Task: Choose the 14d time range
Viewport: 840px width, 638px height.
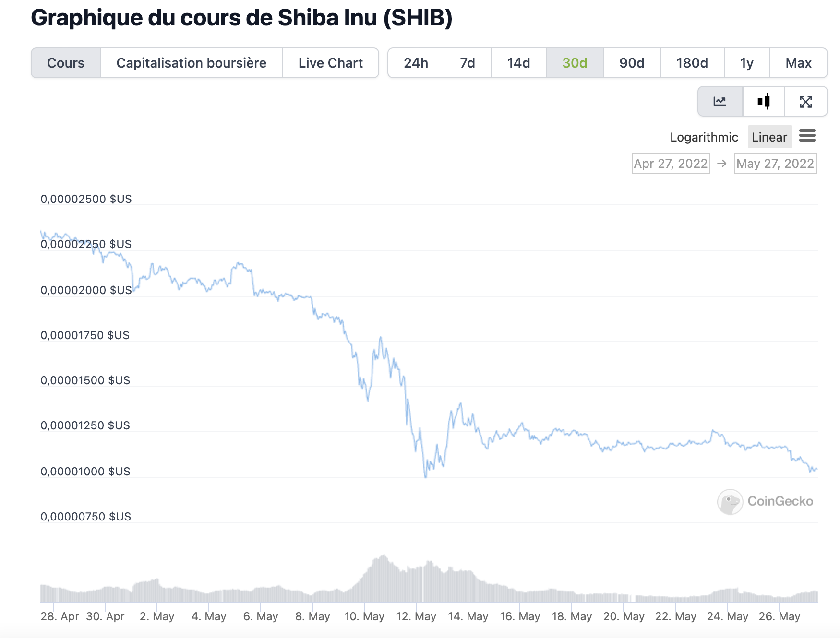Action: [x=518, y=63]
